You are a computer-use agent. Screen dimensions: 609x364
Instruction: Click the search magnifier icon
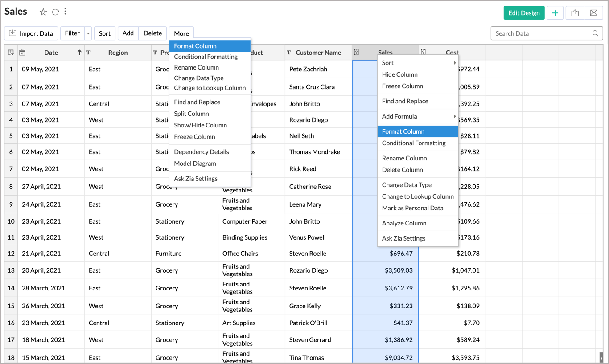[595, 33]
